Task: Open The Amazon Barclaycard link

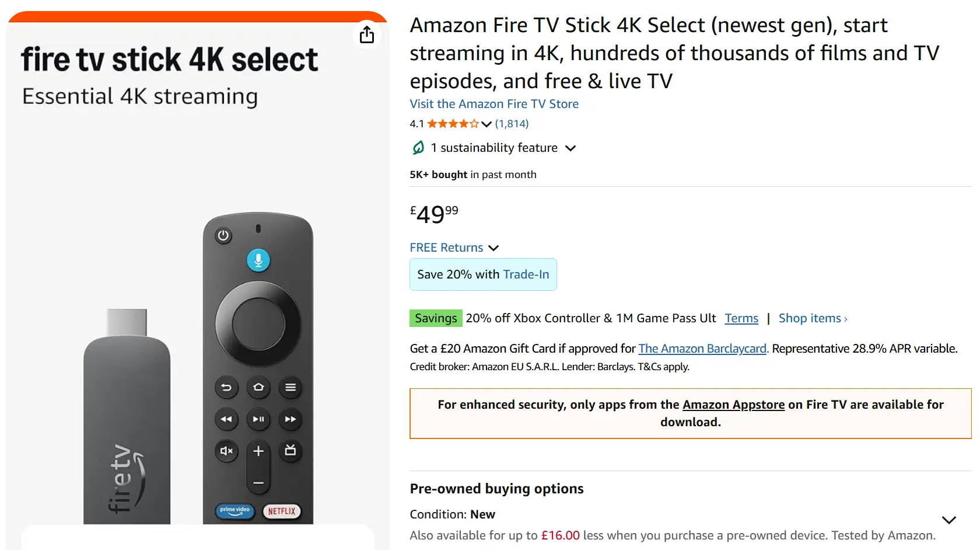Action: pos(702,349)
